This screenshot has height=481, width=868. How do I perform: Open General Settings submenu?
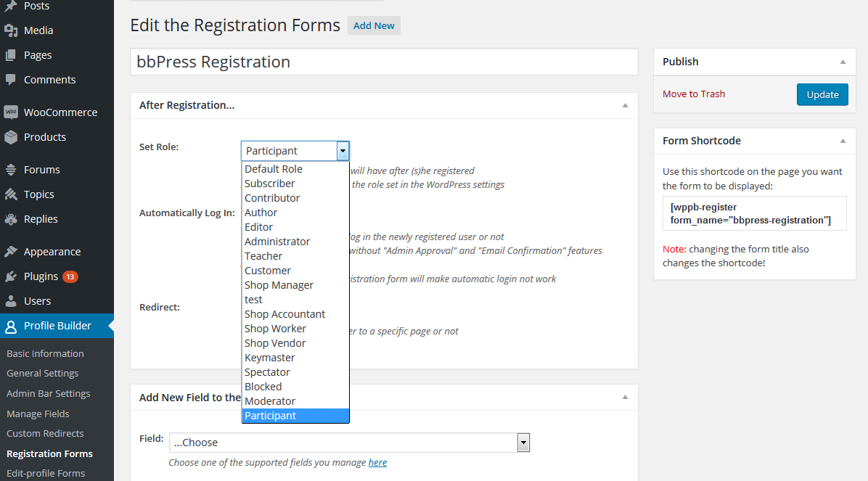(x=43, y=374)
